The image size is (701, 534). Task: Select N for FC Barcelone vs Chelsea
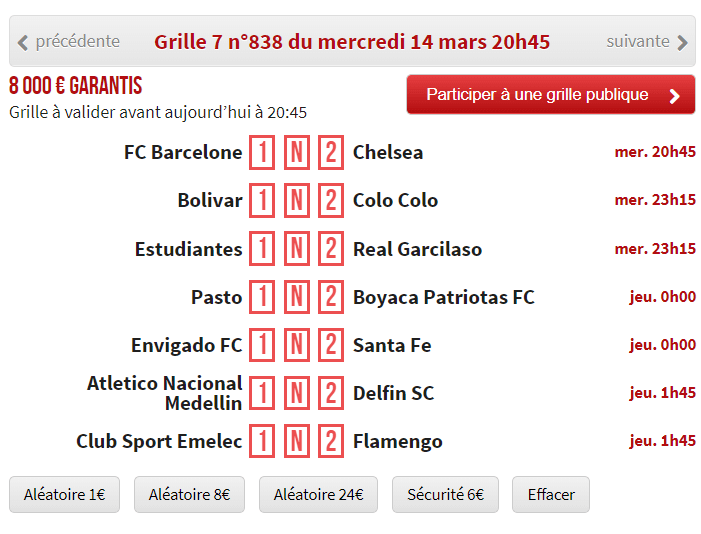pyautogui.click(x=296, y=153)
